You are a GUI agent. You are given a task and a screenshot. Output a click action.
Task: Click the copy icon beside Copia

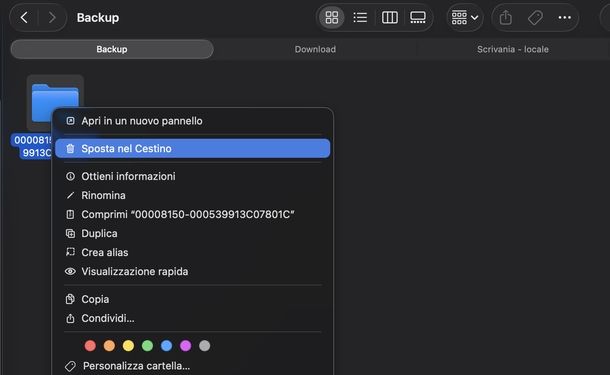tap(70, 299)
